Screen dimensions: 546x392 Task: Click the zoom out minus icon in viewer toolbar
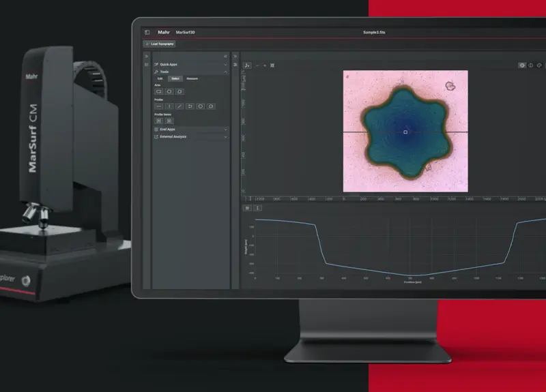(257, 65)
